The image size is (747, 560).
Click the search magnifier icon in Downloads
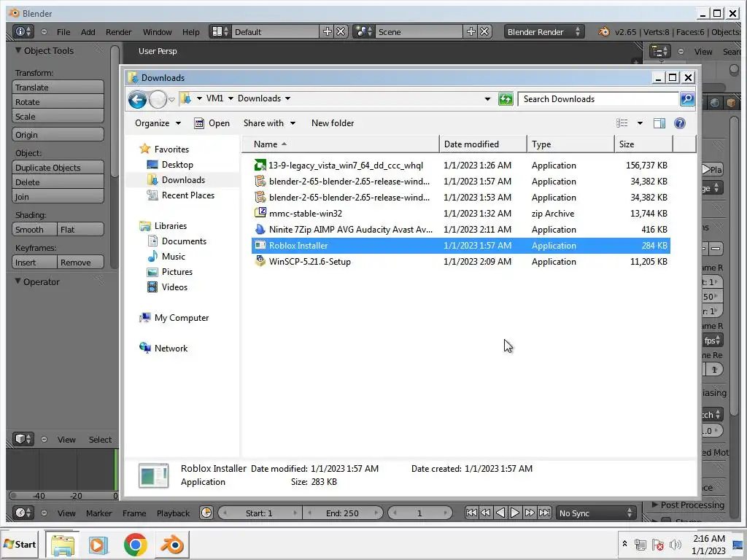pos(687,99)
